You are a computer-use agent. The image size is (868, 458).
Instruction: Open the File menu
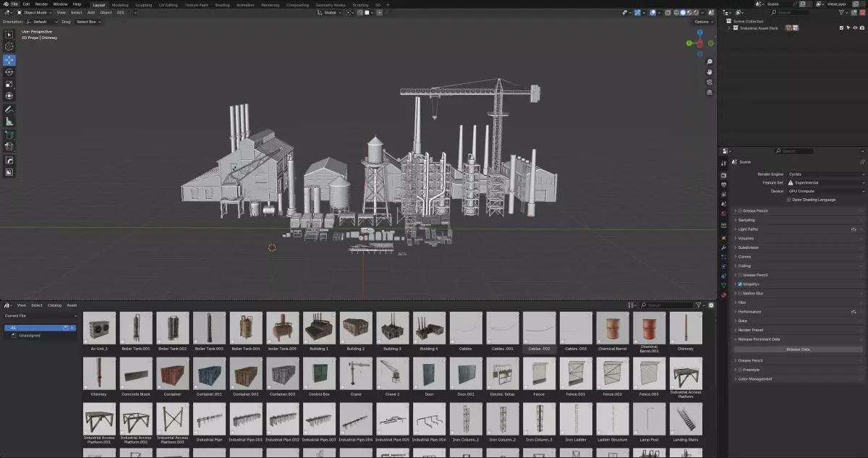click(14, 4)
